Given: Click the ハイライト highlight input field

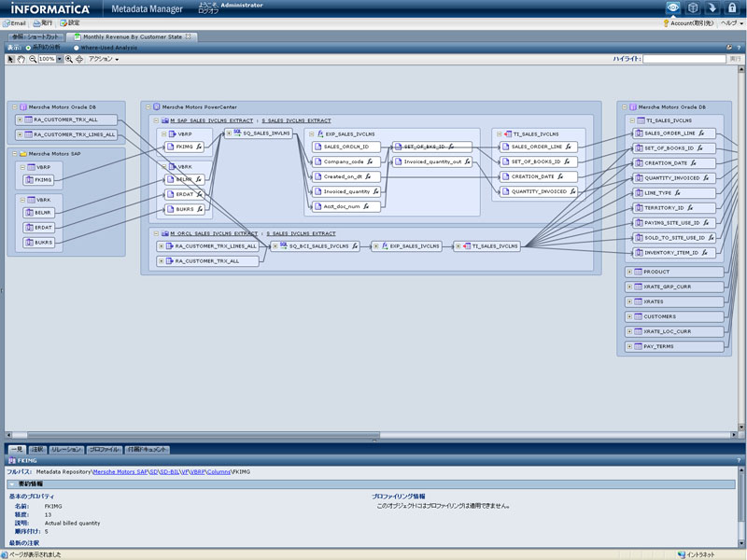Looking at the screenshot, I should tap(684, 59).
